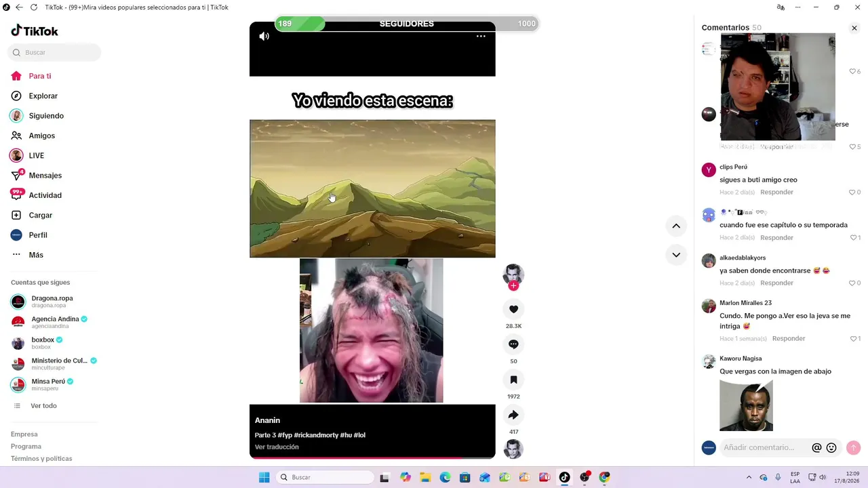The height and width of the screenshot is (488, 868).
Task: Reply to clips Perú comment
Action: tap(776, 192)
